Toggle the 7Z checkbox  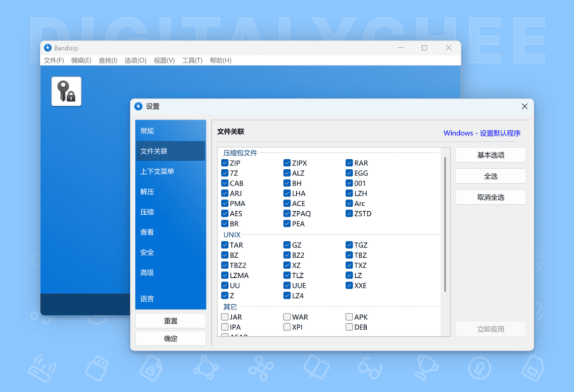[225, 173]
